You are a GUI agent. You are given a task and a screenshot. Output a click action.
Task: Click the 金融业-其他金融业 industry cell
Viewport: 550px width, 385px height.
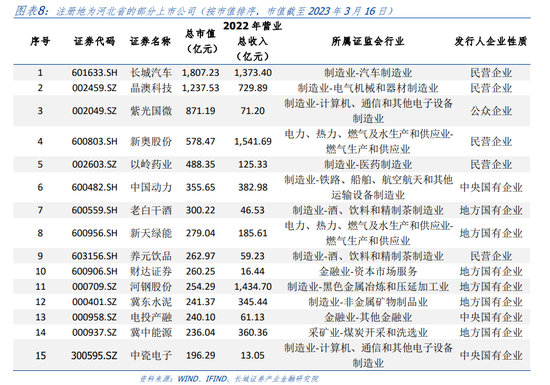click(x=368, y=317)
